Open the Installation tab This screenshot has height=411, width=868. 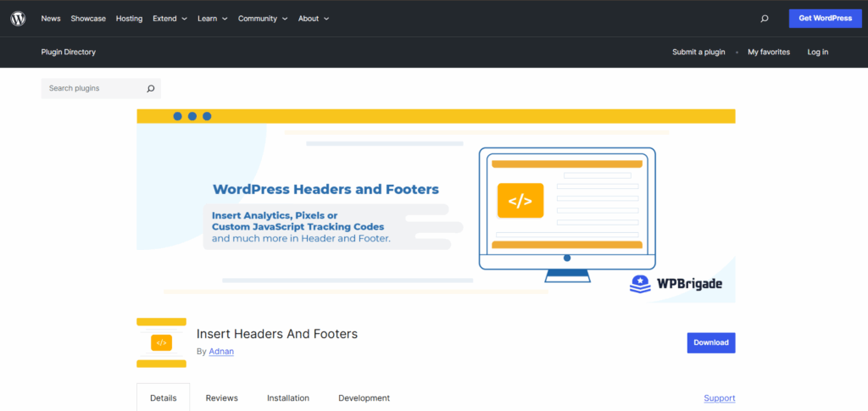coord(288,397)
